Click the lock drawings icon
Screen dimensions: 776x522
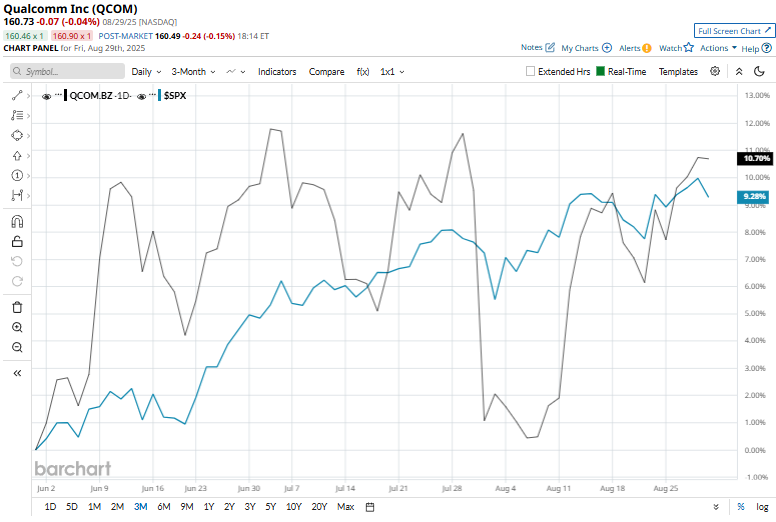(x=17, y=241)
